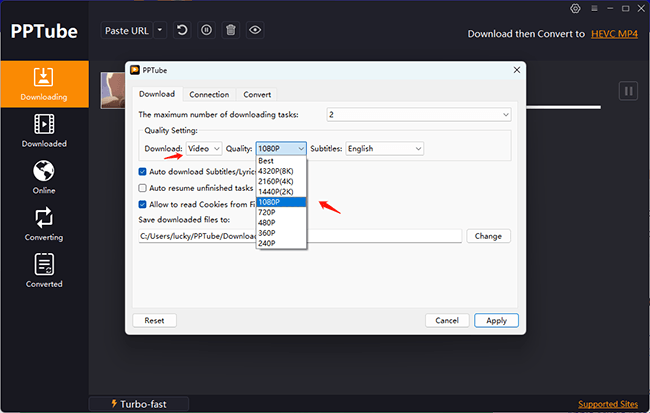Click the save path input field
This screenshot has height=413, width=650.
point(300,236)
